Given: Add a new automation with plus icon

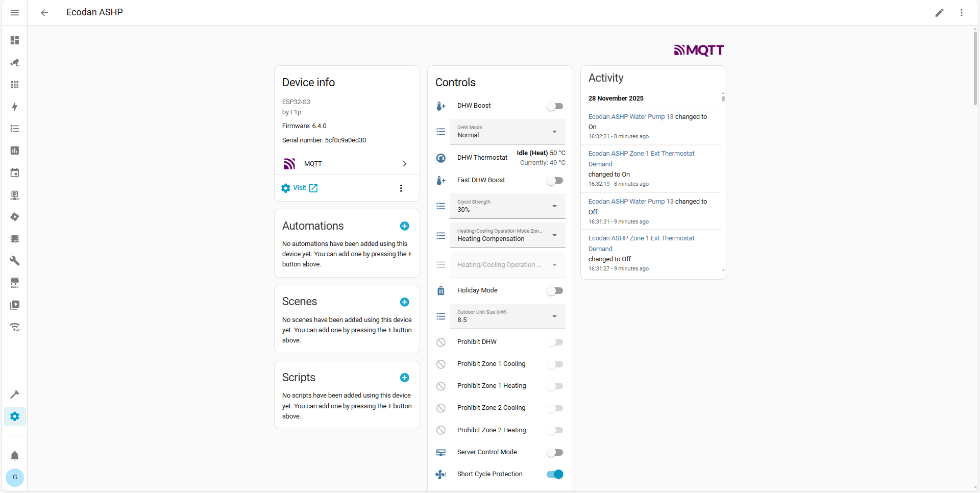Looking at the screenshot, I should click(404, 226).
